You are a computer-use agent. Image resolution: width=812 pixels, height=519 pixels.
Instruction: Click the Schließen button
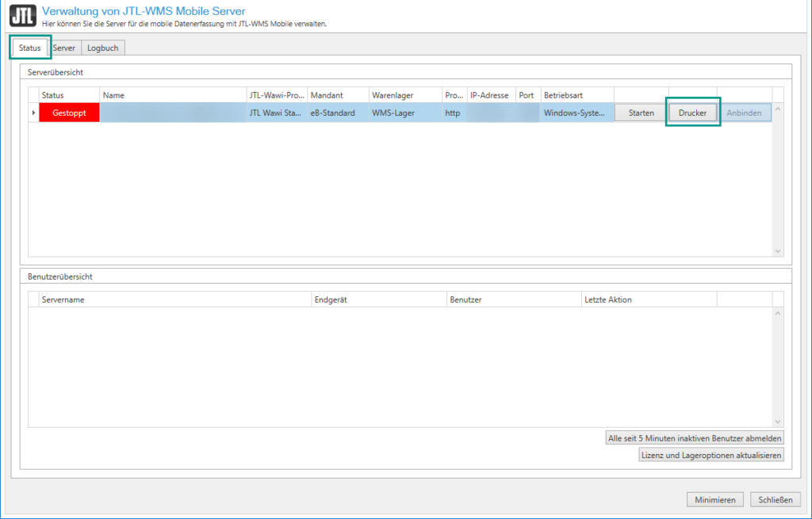tap(775, 499)
